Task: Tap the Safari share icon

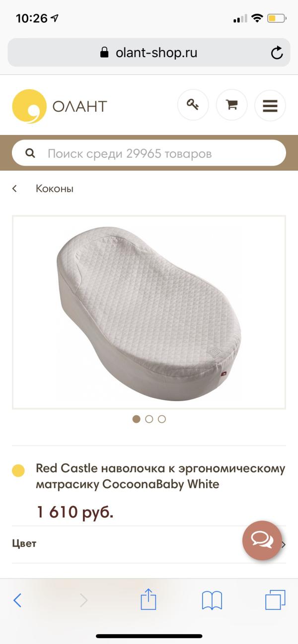Action: 149,600
